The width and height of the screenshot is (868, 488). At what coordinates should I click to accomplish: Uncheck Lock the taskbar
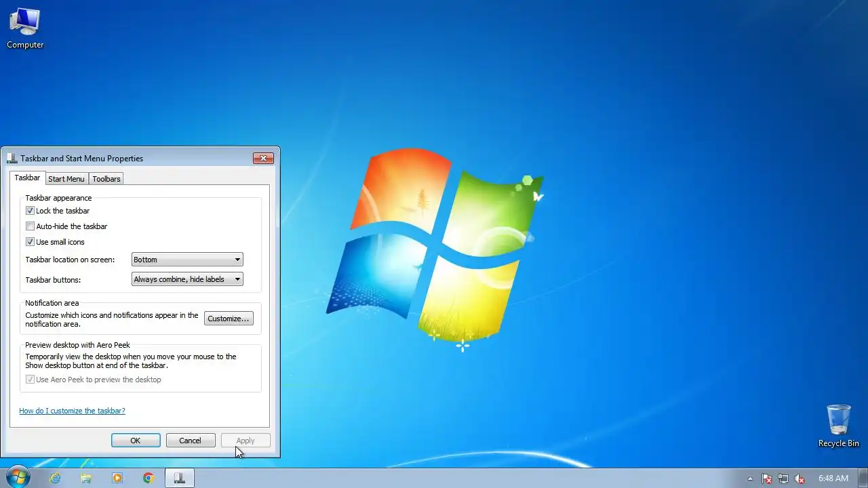coord(30,211)
